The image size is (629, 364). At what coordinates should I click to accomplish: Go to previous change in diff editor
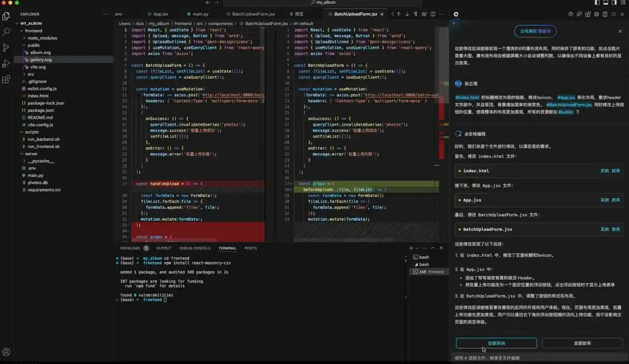pyautogui.click(x=399, y=14)
